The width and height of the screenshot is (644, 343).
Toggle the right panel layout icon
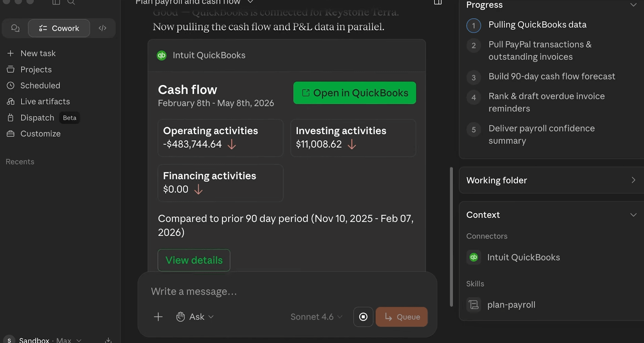coord(438,2)
